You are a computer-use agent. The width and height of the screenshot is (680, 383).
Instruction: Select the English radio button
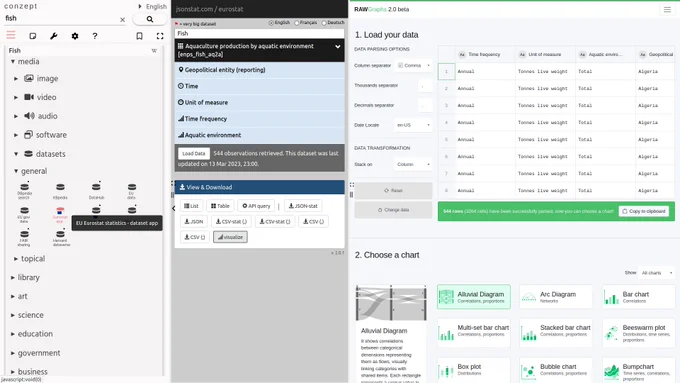(271, 23)
